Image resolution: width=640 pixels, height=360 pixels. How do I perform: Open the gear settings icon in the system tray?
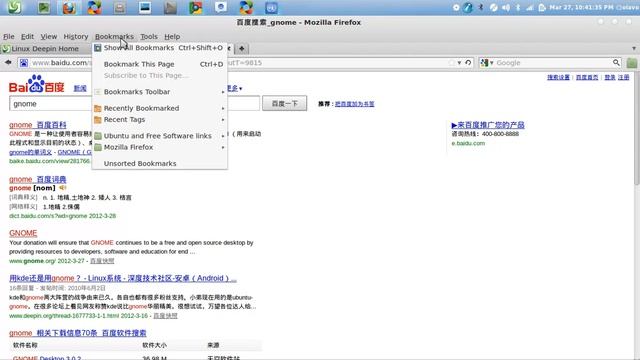click(456, 7)
